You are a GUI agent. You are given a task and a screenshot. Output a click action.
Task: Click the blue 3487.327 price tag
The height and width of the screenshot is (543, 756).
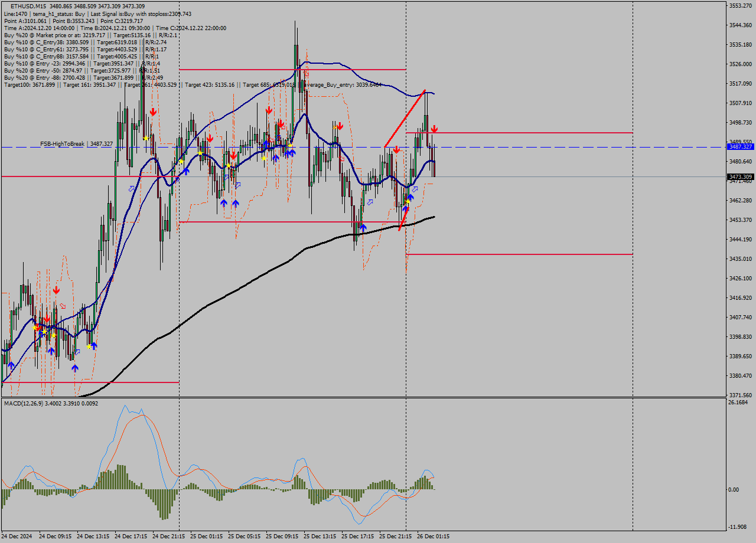741,146
